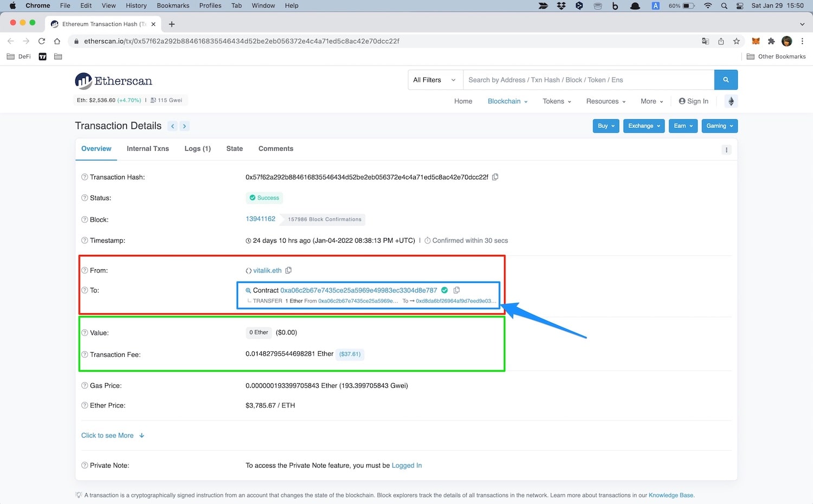Reload the page

point(41,41)
